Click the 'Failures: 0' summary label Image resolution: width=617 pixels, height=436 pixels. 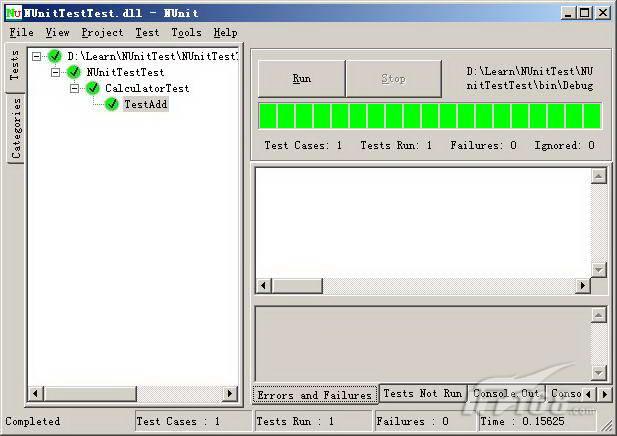click(x=484, y=145)
